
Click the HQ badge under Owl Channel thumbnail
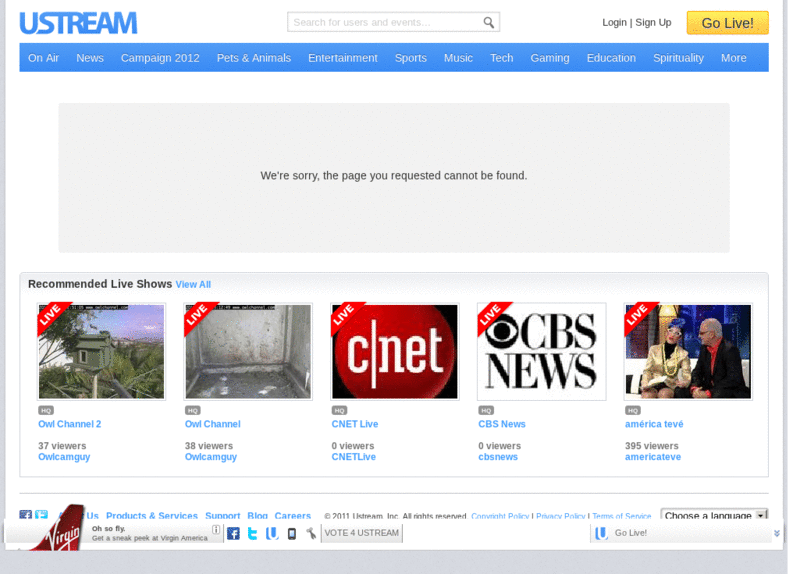tap(193, 410)
